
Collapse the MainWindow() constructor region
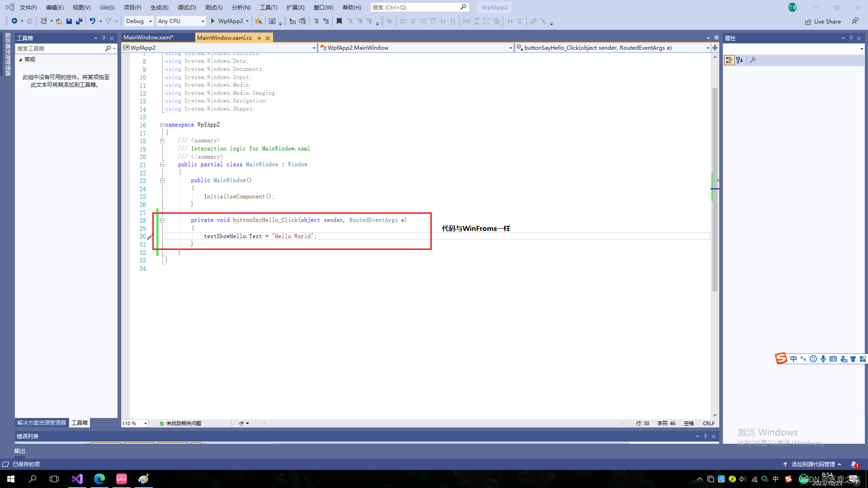point(162,180)
